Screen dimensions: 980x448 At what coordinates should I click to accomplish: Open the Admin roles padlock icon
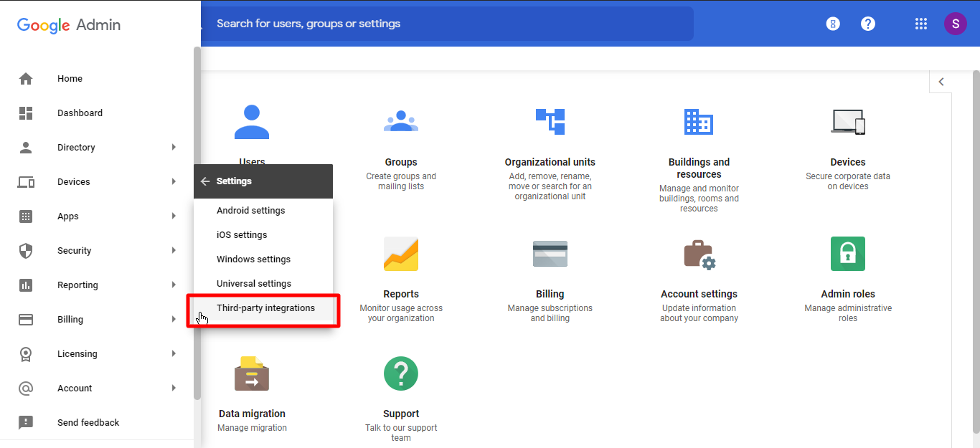coord(847,254)
